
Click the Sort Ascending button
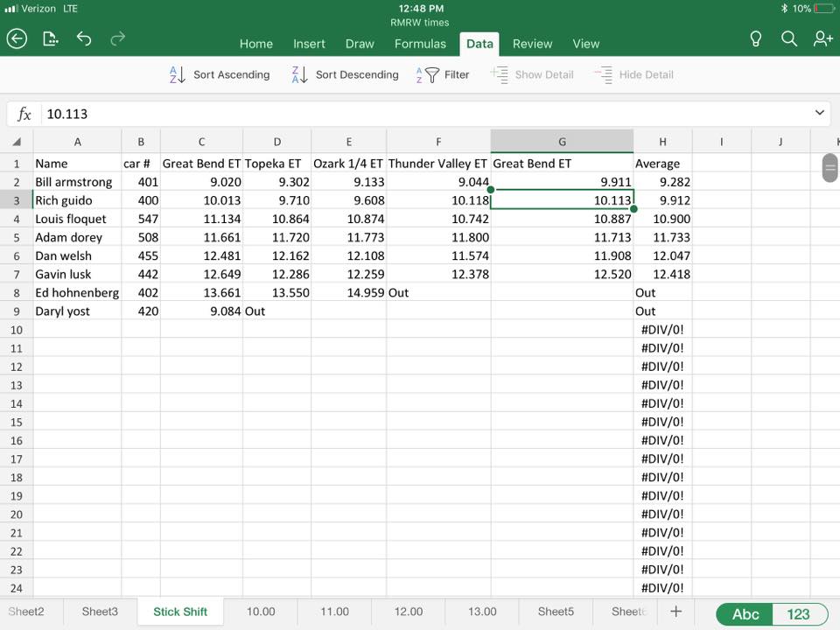coord(220,75)
